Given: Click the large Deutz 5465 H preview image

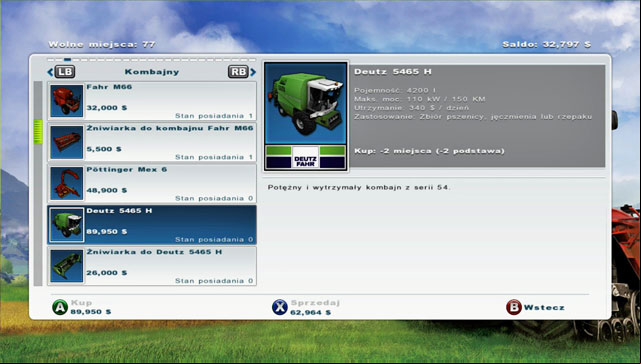Looking at the screenshot, I should (305, 103).
